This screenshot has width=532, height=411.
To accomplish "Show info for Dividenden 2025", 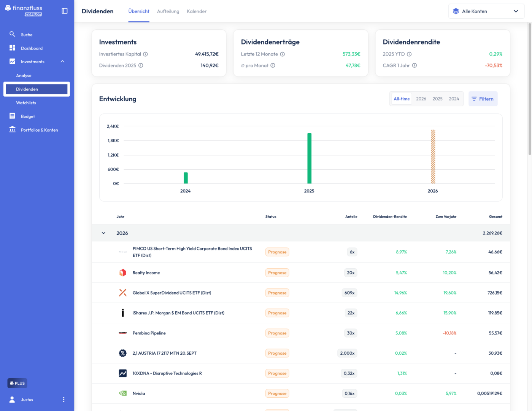I will pos(141,65).
